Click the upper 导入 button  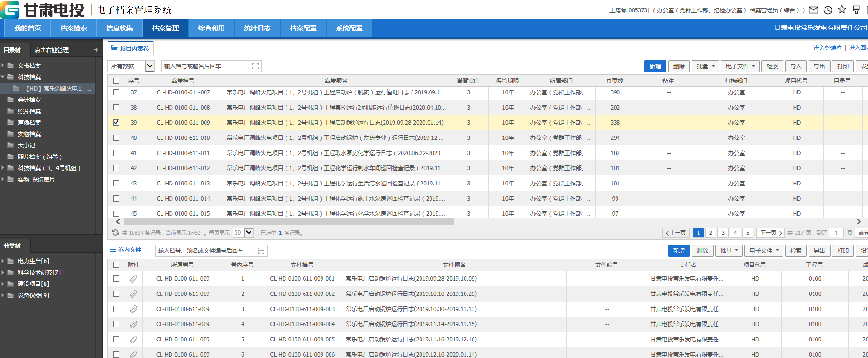796,66
